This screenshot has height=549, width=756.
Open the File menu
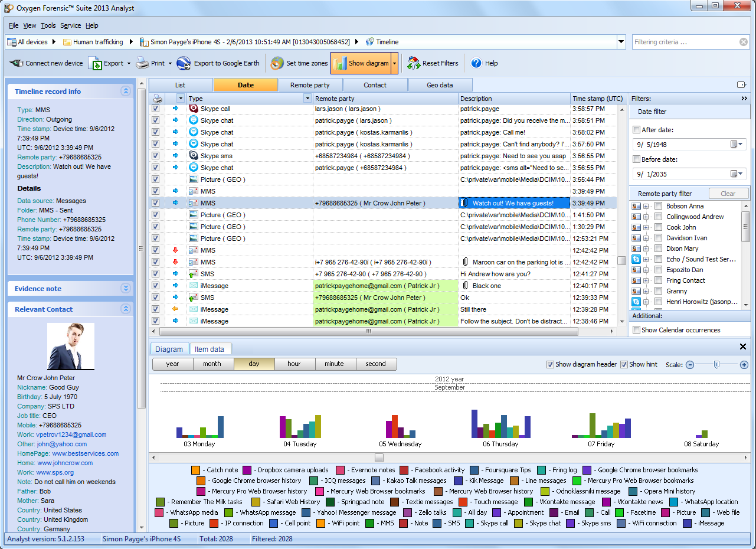click(x=14, y=25)
